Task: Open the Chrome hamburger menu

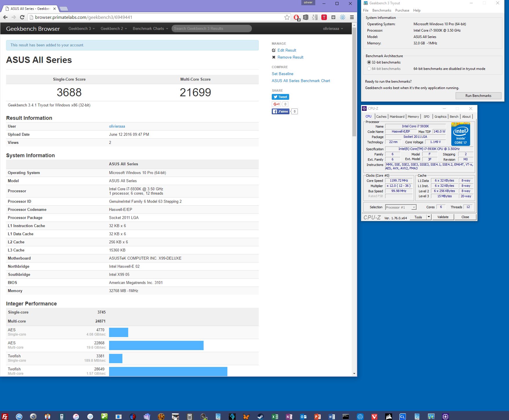Action: tap(352, 17)
